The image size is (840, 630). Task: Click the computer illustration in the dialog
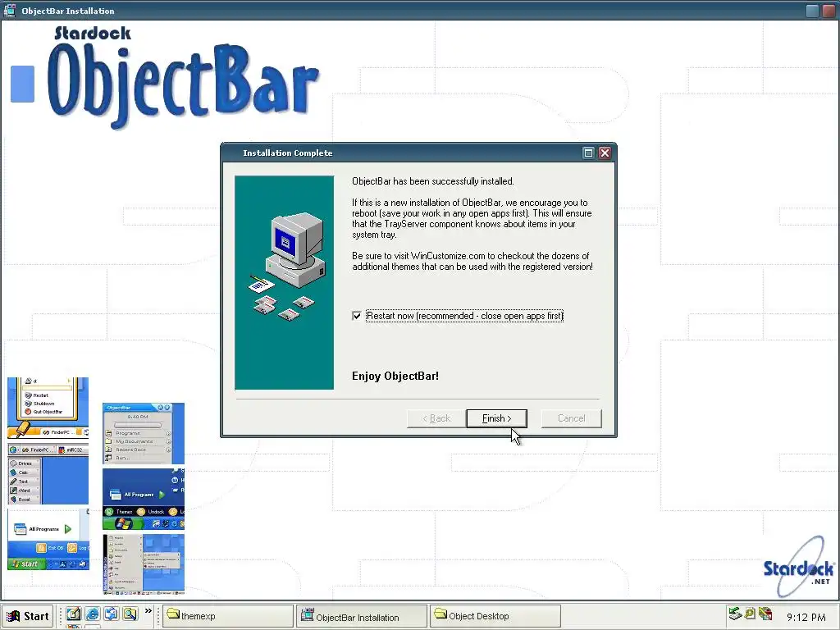click(285, 282)
